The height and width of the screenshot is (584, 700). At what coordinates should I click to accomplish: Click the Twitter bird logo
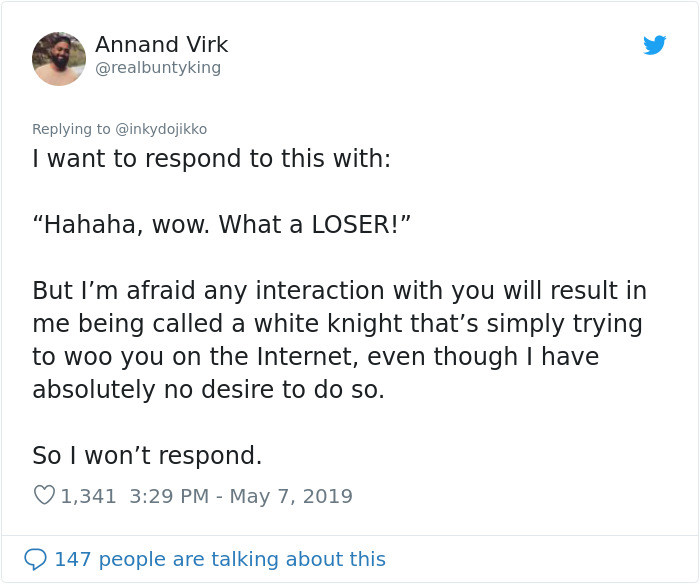pos(654,45)
